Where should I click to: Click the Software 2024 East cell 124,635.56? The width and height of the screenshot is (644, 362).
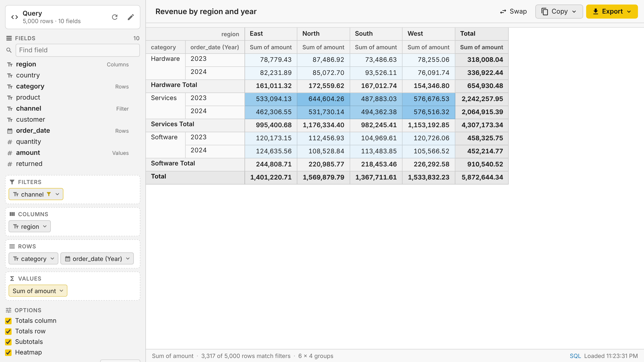tap(271, 151)
